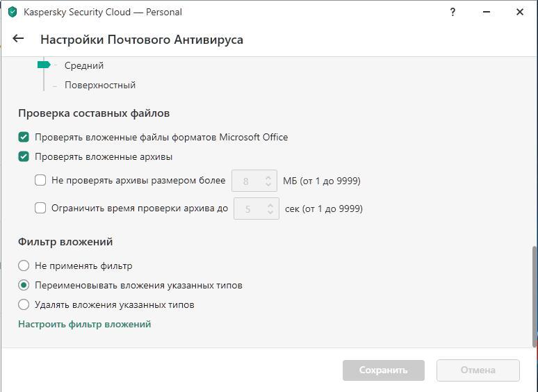Click the back arrow icon

pyautogui.click(x=19, y=39)
